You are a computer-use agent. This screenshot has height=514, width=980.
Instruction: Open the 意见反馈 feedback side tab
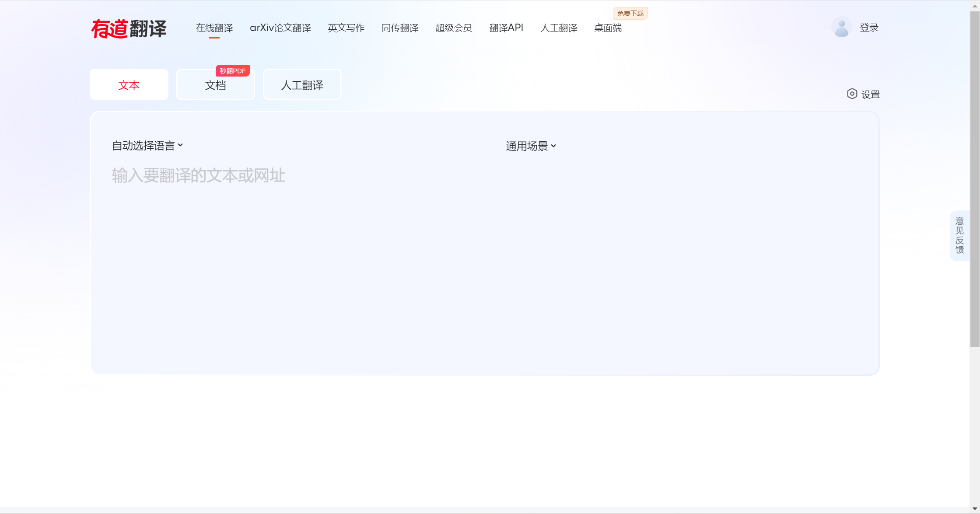pyautogui.click(x=959, y=235)
